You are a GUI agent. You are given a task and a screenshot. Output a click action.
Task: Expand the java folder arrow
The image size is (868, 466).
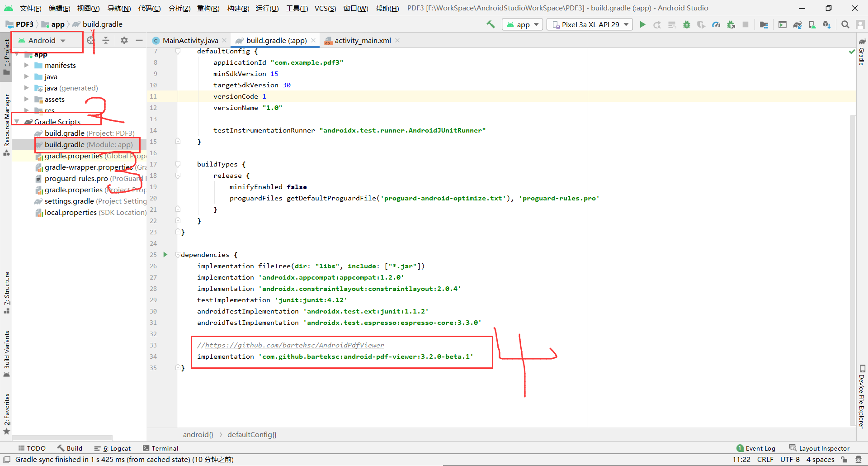tap(27, 76)
